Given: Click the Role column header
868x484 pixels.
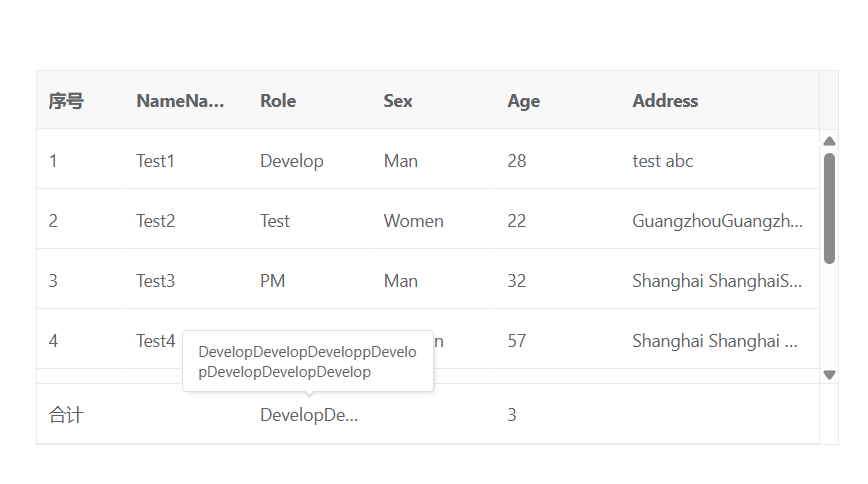Looking at the screenshot, I should point(278,101).
